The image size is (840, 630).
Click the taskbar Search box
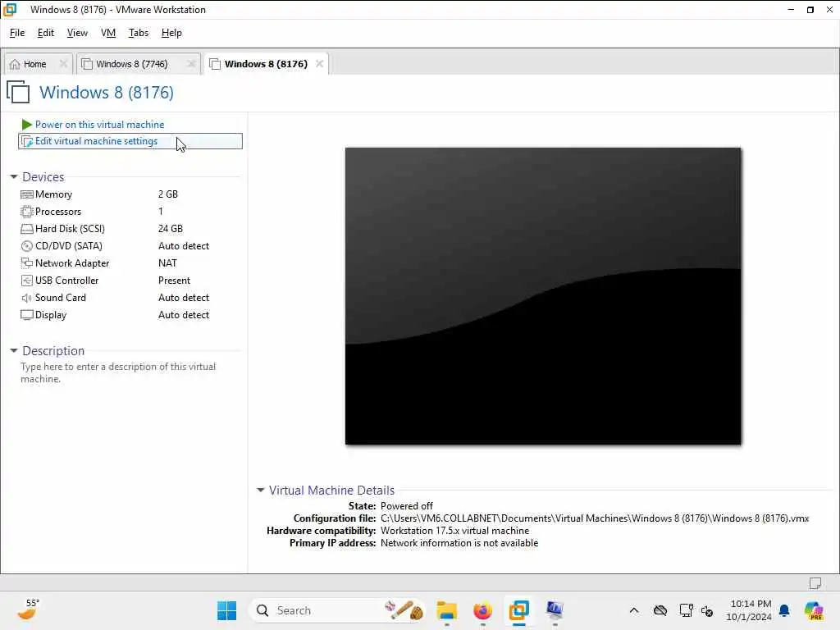[339, 610]
